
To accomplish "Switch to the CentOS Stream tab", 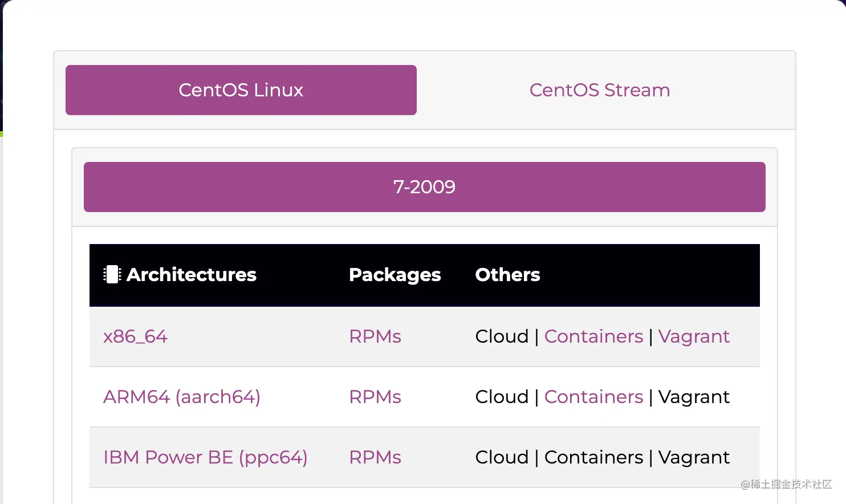I will pos(599,90).
